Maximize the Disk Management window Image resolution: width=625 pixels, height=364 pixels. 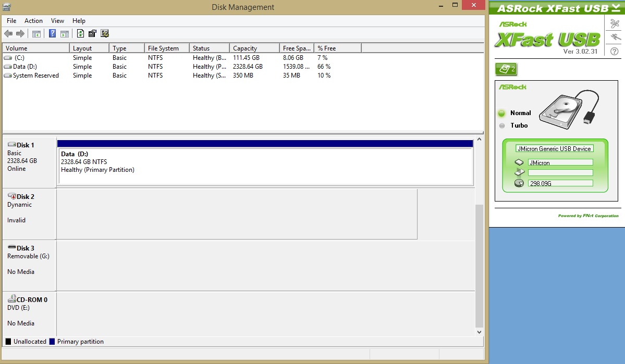tap(455, 6)
